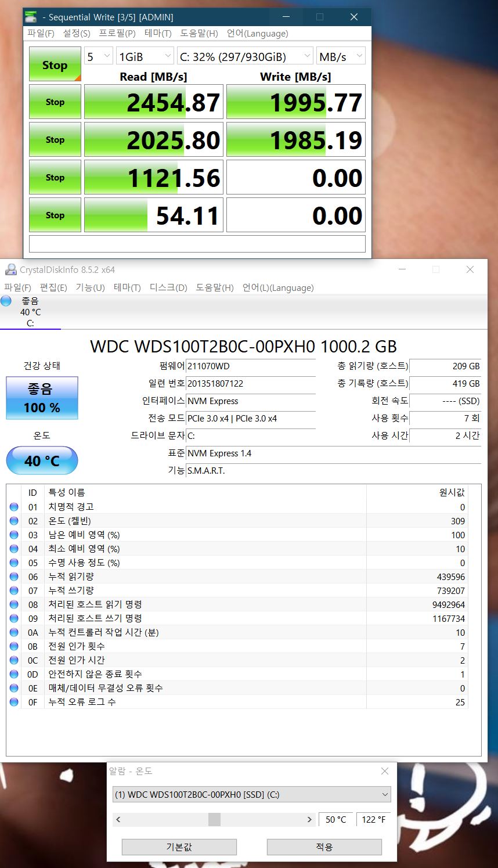Select the 좋음 40 °C C: drive tab
Screen dimensions: 498x868
[x=30, y=312]
